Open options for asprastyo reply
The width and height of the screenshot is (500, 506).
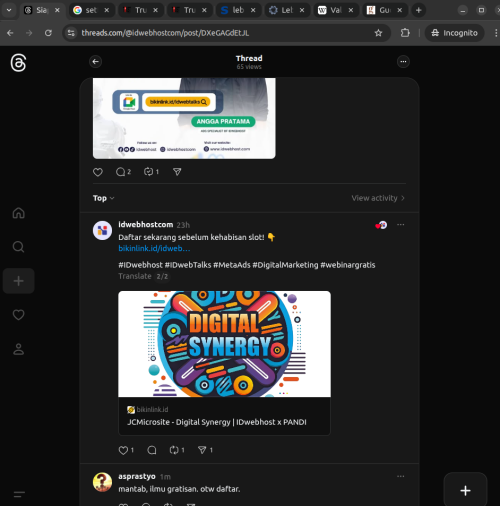(x=401, y=476)
